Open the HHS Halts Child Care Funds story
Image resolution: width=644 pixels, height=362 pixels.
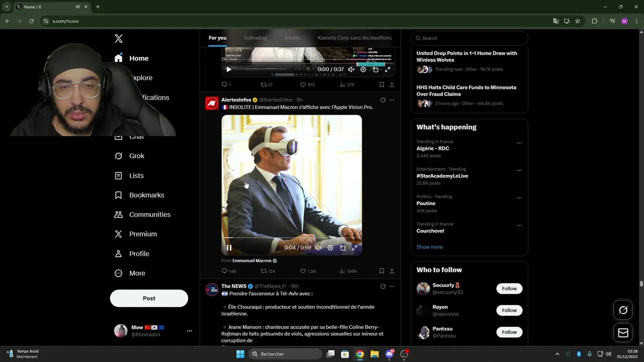pos(469,95)
